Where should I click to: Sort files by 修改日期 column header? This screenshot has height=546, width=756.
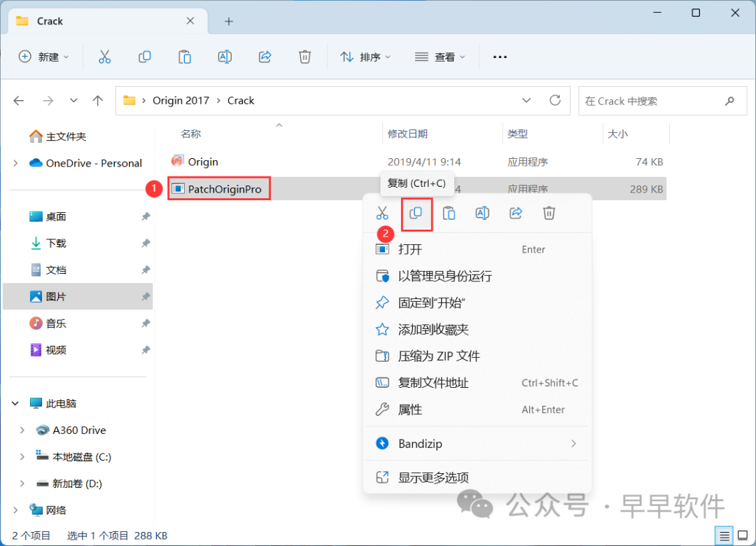click(x=407, y=134)
